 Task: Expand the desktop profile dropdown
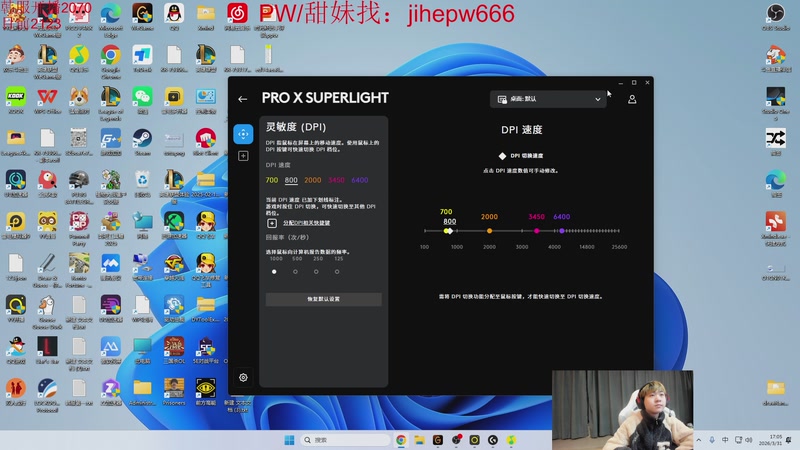[548, 99]
